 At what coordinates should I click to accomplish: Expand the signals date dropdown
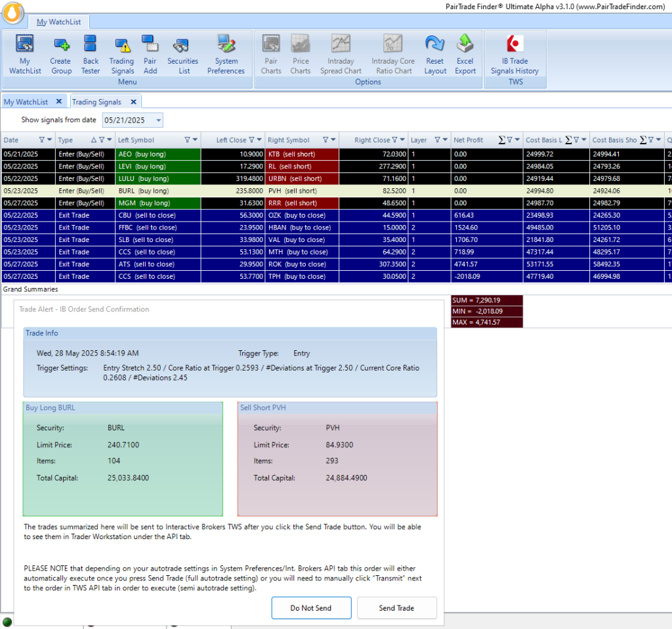(158, 121)
